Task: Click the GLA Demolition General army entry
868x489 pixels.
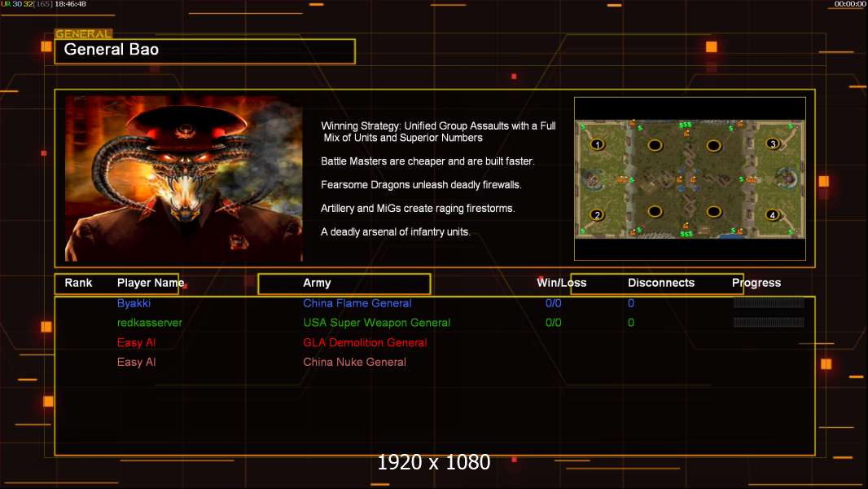Action: tap(365, 343)
